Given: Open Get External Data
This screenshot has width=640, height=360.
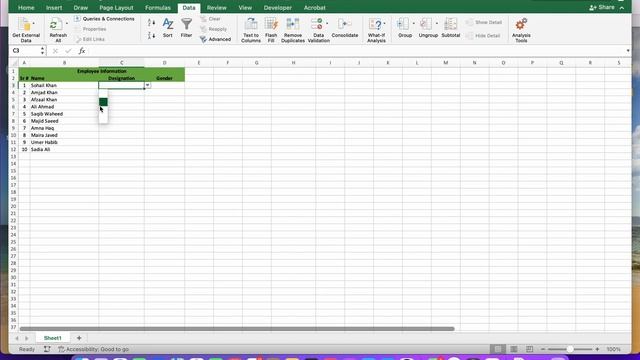Looking at the screenshot, I should tap(26, 30).
